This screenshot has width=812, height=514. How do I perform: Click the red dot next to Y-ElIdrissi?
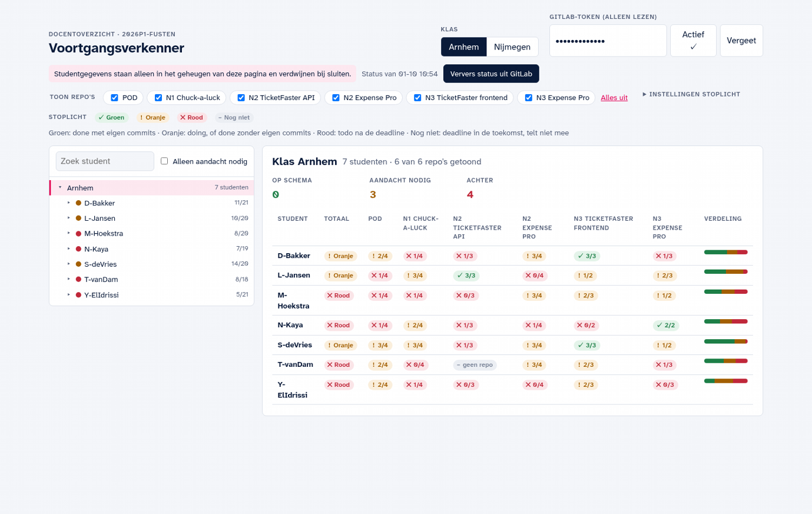pyautogui.click(x=78, y=295)
